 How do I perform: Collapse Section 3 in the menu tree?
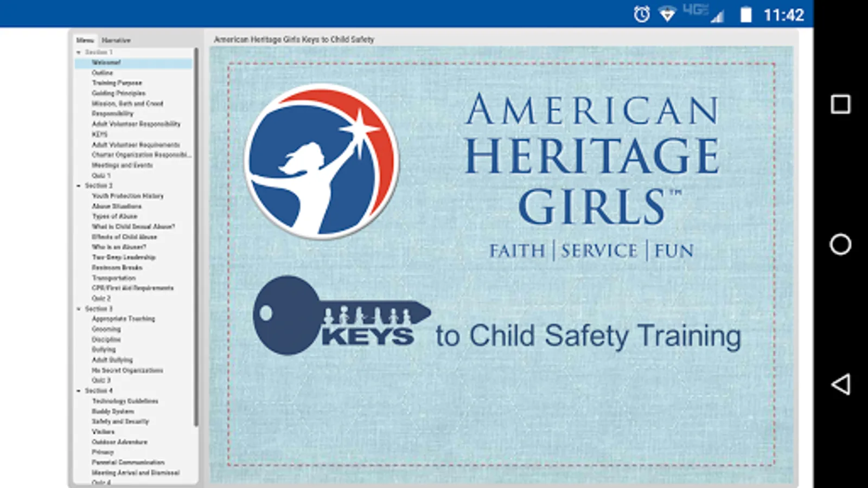click(x=79, y=309)
